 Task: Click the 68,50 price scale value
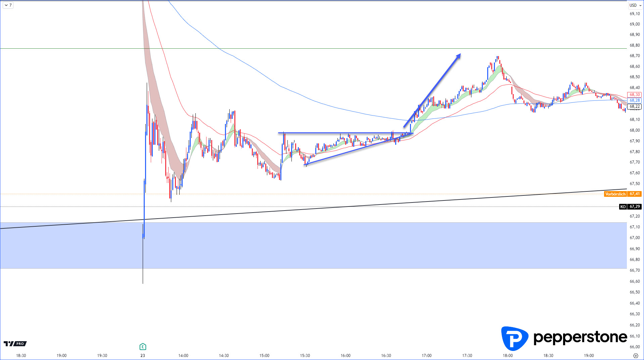(x=635, y=77)
